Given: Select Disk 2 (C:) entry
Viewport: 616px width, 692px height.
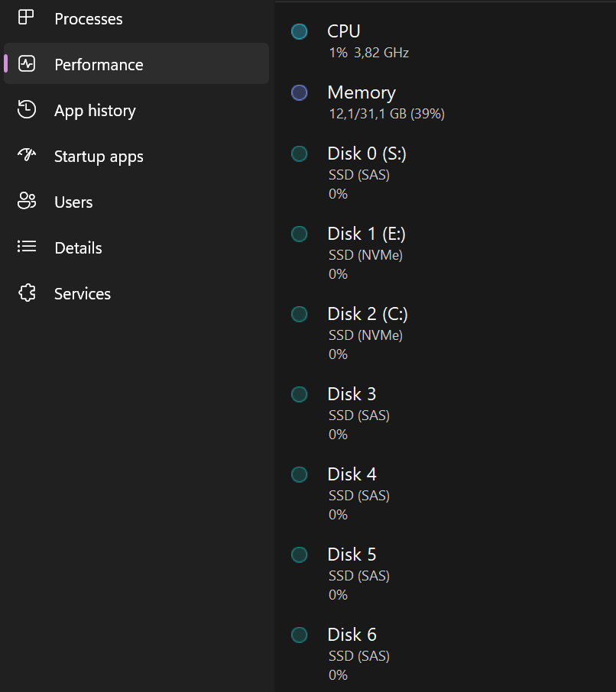Looking at the screenshot, I should tap(368, 315).
